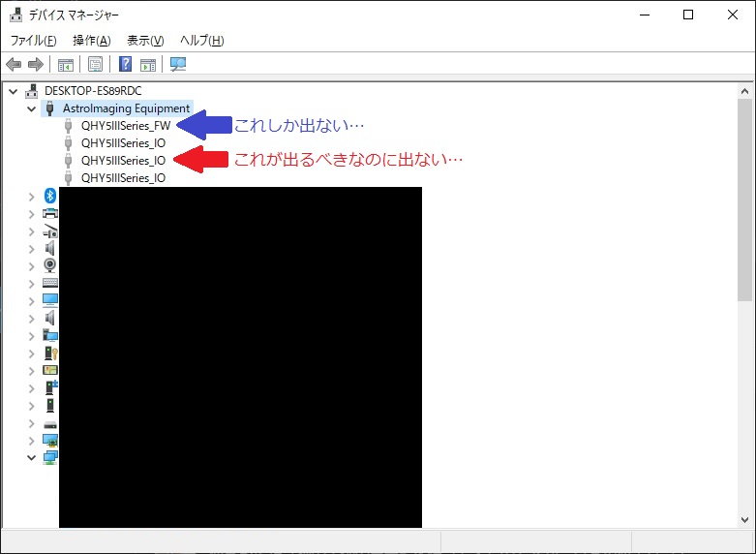The width and height of the screenshot is (756, 554).
Task: Select the DESKTOP-ES89RDC computer name
Action: click(x=93, y=91)
